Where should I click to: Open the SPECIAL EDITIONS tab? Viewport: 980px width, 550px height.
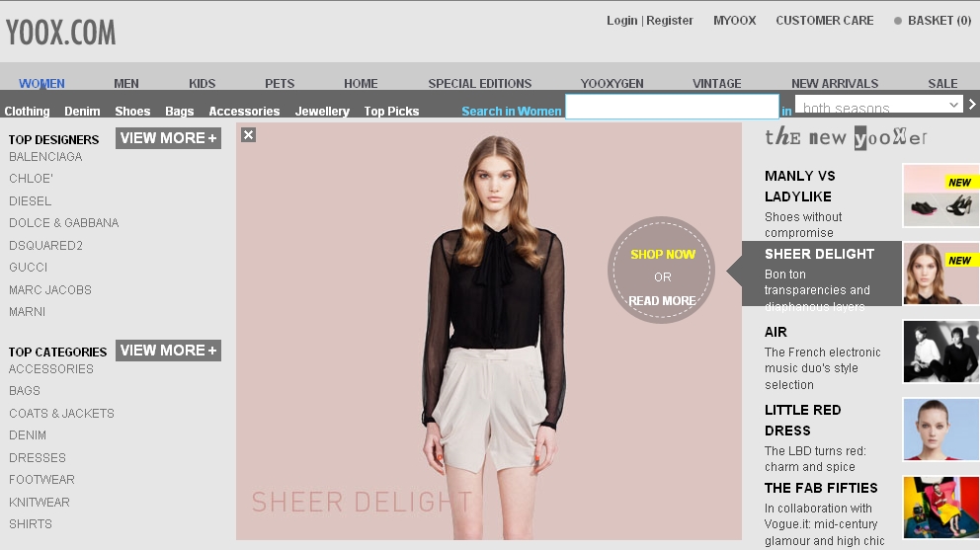point(480,84)
